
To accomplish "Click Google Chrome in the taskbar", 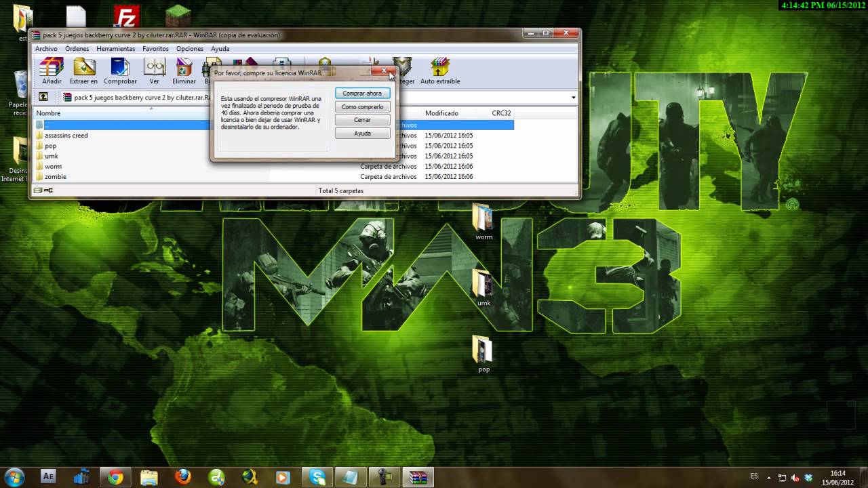I will (x=115, y=477).
